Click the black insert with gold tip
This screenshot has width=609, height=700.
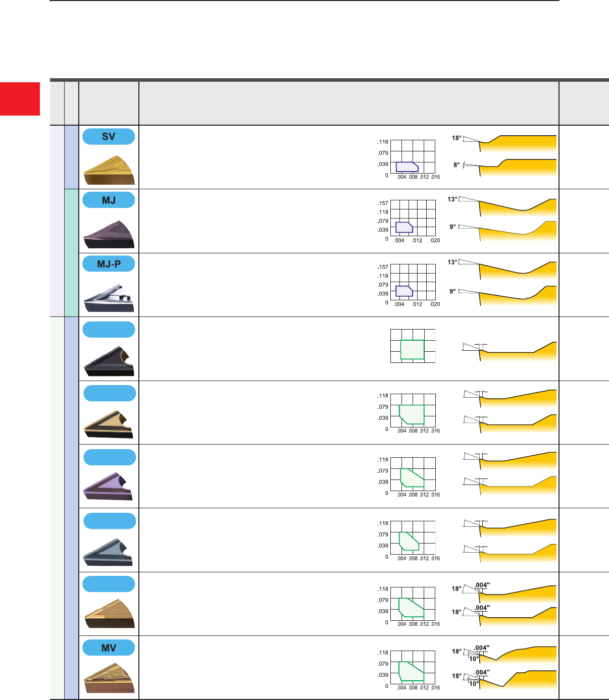pos(109,361)
